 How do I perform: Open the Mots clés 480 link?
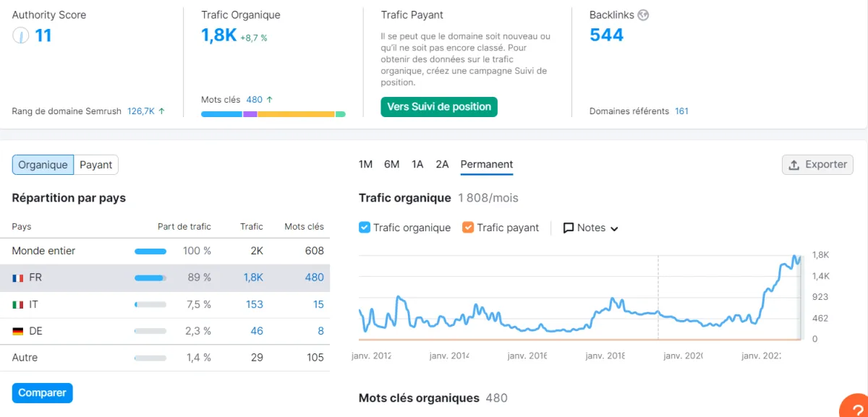tap(254, 100)
